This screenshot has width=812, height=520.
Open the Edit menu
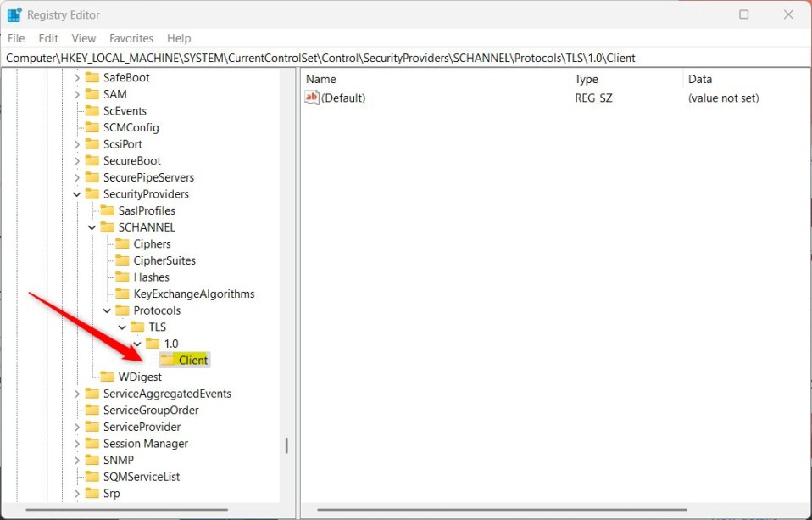pyautogui.click(x=47, y=38)
